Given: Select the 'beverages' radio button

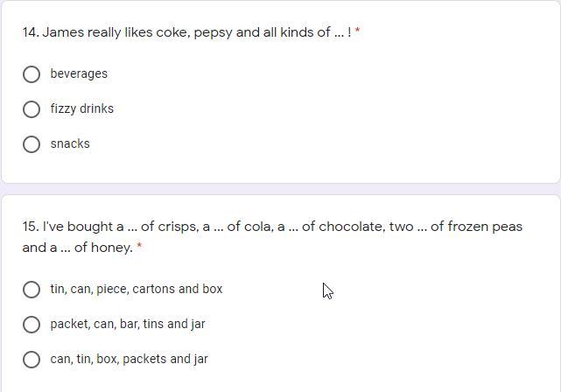Looking at the screenshot, I should [32, 74].
